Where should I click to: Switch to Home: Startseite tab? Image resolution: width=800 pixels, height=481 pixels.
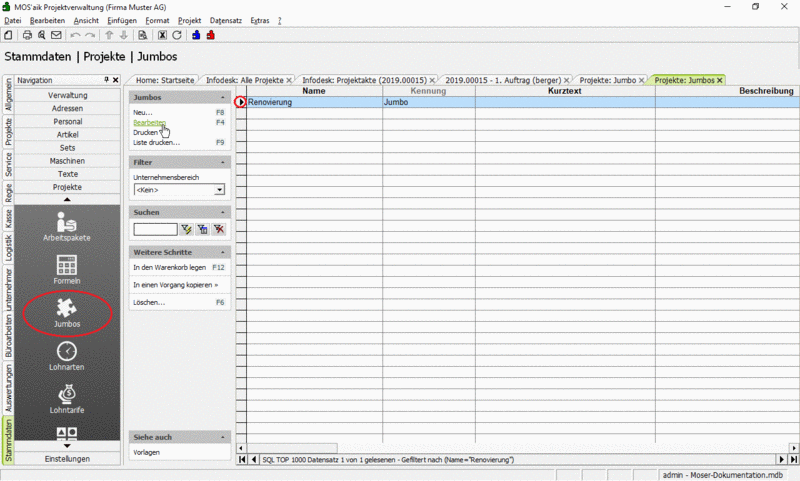[x=165, y=80]
